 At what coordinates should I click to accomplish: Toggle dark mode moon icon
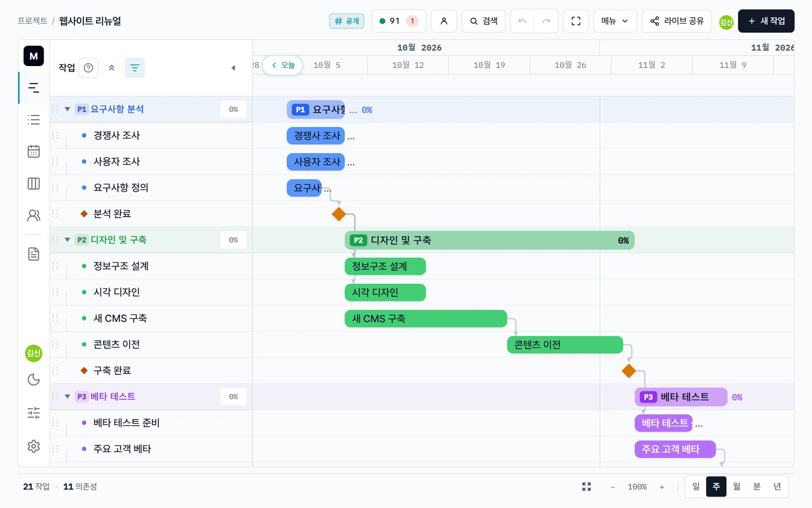pyautogui.click(x=33, y=379)
